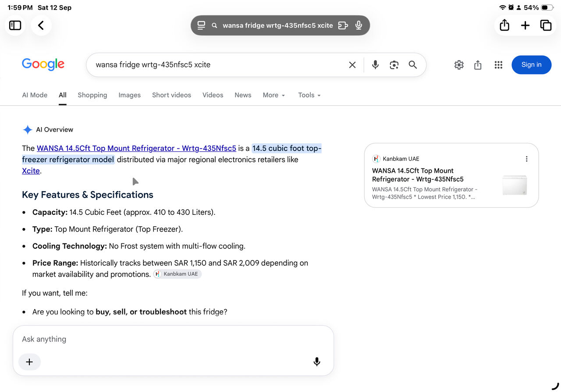Expand the More dropdown
561x392 pixels.
[x=274, y=95]
